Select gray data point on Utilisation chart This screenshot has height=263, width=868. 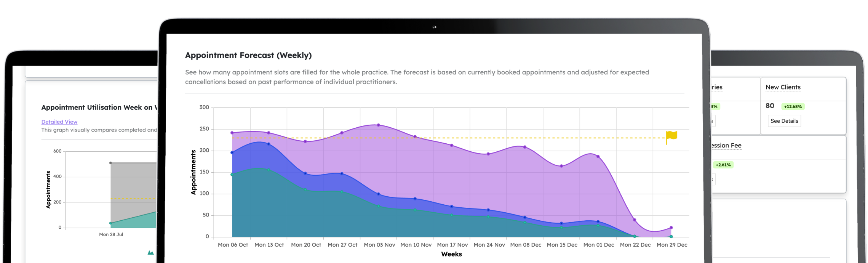point(111,163)
